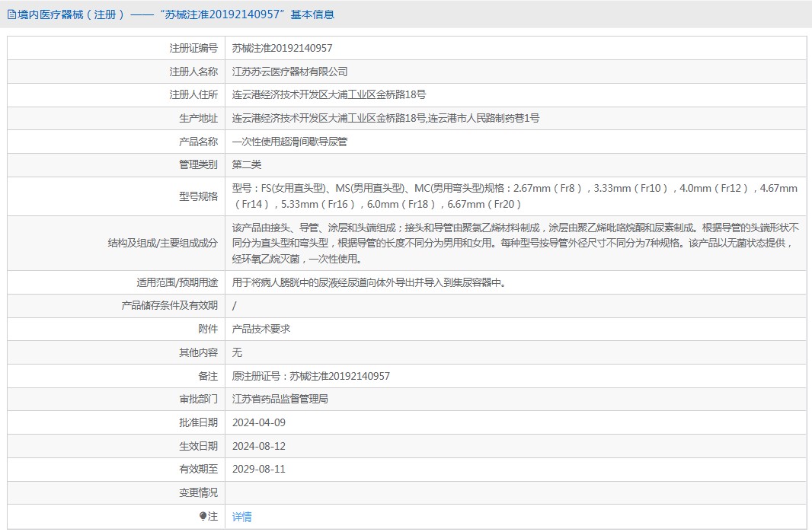Image resolution: width=812 pixels, height=532 pixels.
Task: Click 产品技术要求 in the 附件 row
Action: (261, 329)
